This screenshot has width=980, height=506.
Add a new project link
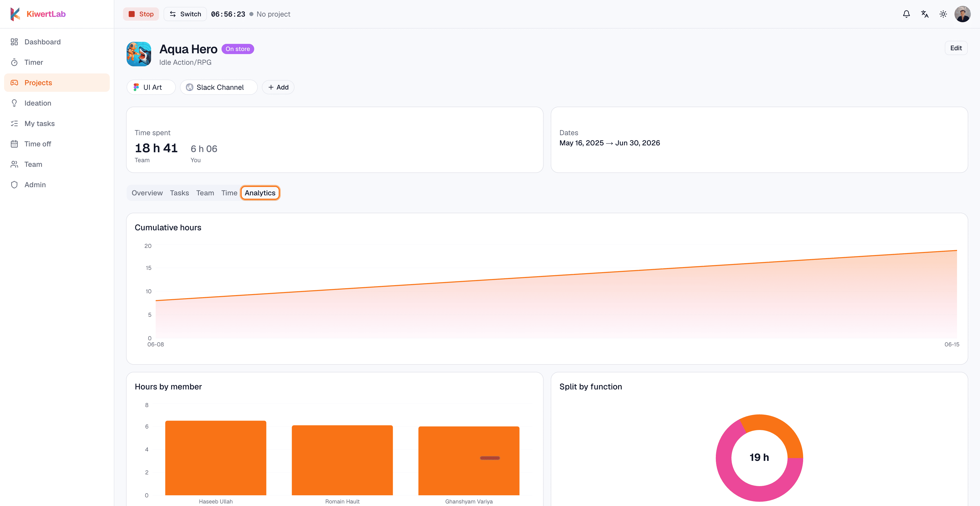(278, 87)
